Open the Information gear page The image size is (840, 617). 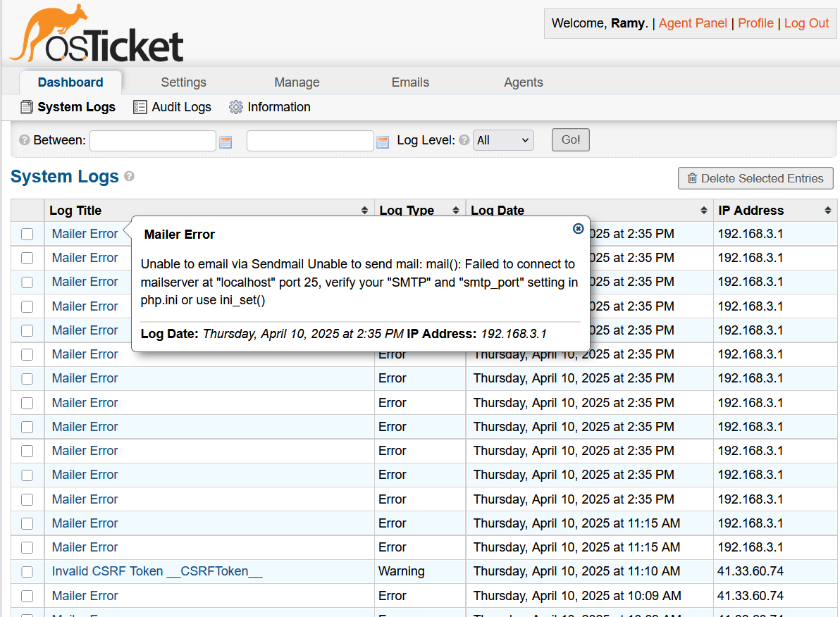(270, 107)
